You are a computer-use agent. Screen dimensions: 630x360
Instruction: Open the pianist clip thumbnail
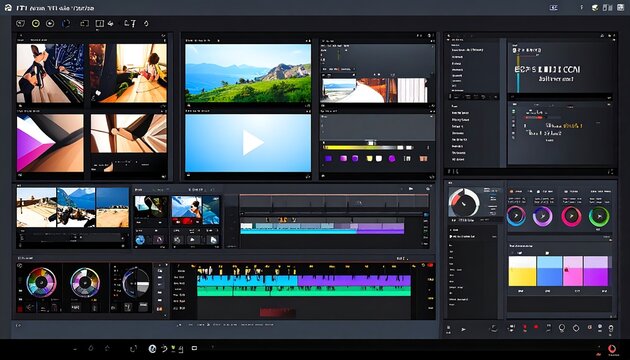tap(50, 73)
